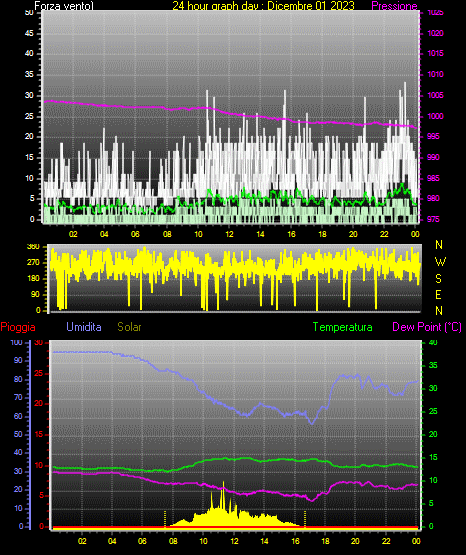Click the 100 value on humidity axis
Screen dimensions: 466x555
tap(17, 343)
